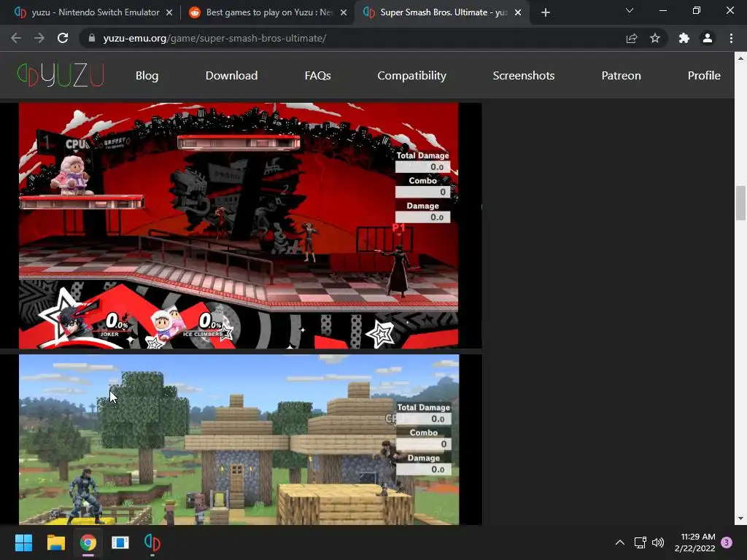Open the Blog page
The image size is (747, 560).
[x=147, y=75]
